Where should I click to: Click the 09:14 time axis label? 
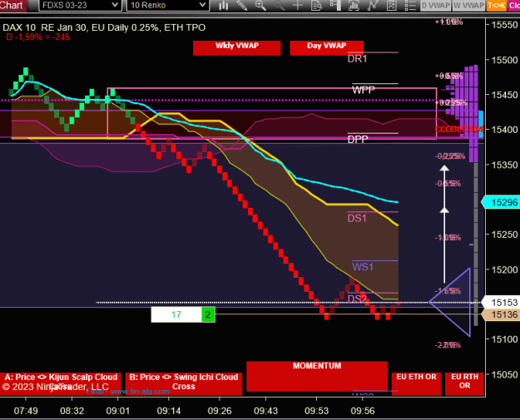[x=169, y=411]
